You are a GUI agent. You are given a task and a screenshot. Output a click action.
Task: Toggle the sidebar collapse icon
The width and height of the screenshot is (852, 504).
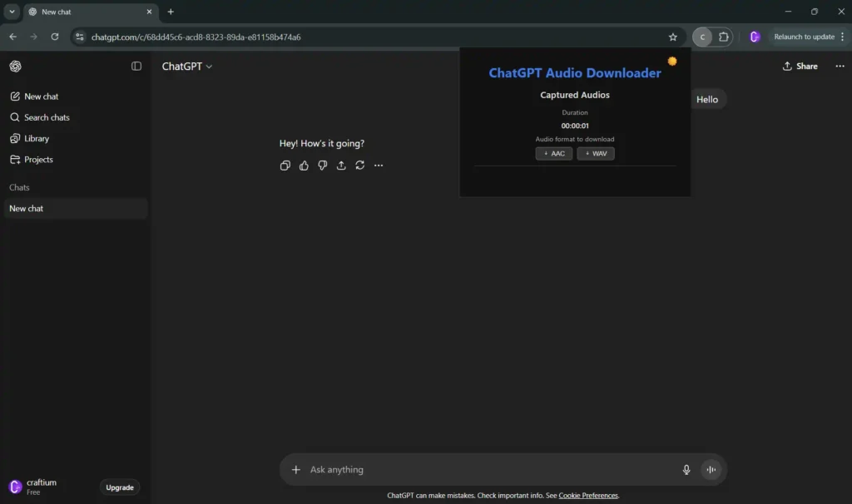136,67
